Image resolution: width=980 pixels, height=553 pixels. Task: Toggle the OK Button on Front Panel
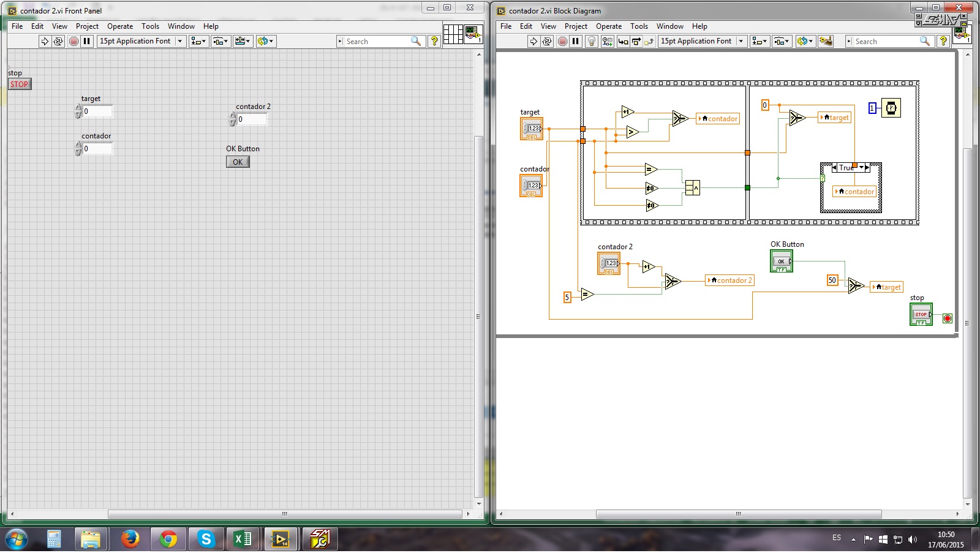(238, 162)
